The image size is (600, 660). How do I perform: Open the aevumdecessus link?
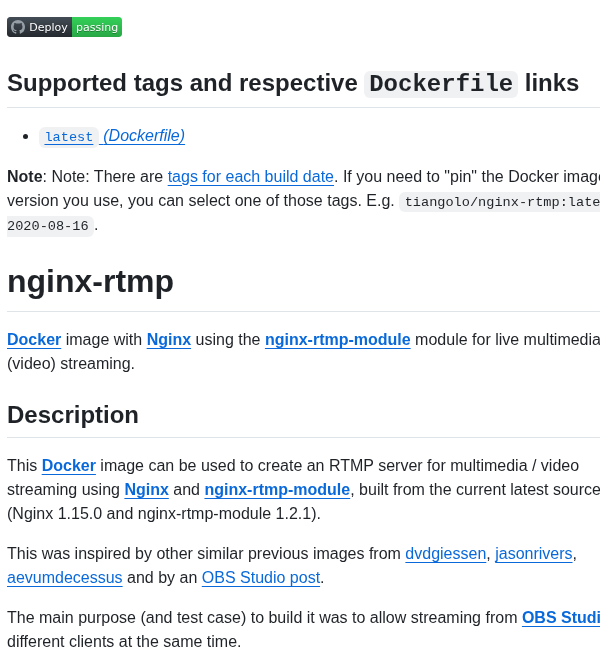[x=65, y=578]
